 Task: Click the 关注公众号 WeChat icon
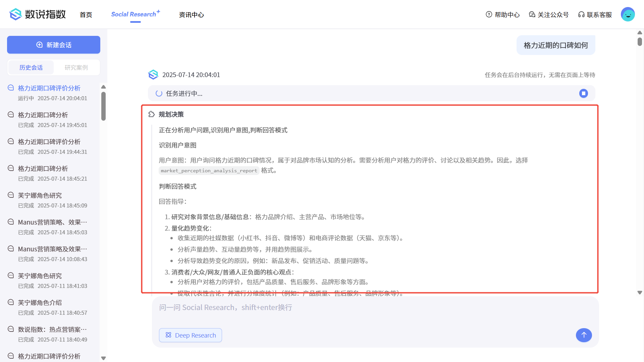click(532, 14)
